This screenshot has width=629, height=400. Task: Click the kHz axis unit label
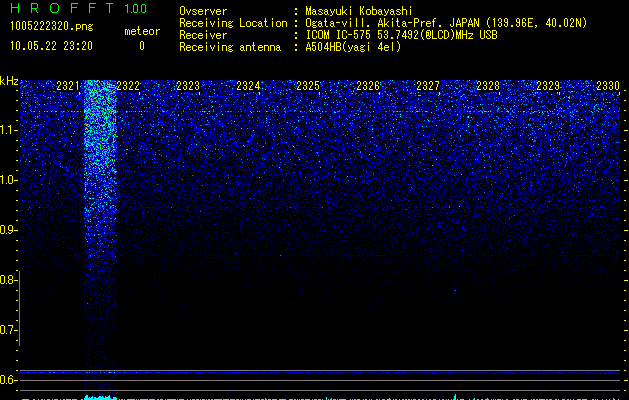pos(9,81)
